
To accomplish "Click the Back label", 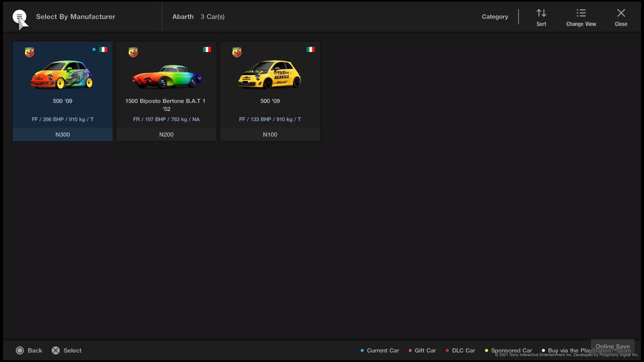I will [x=35, y=350].
